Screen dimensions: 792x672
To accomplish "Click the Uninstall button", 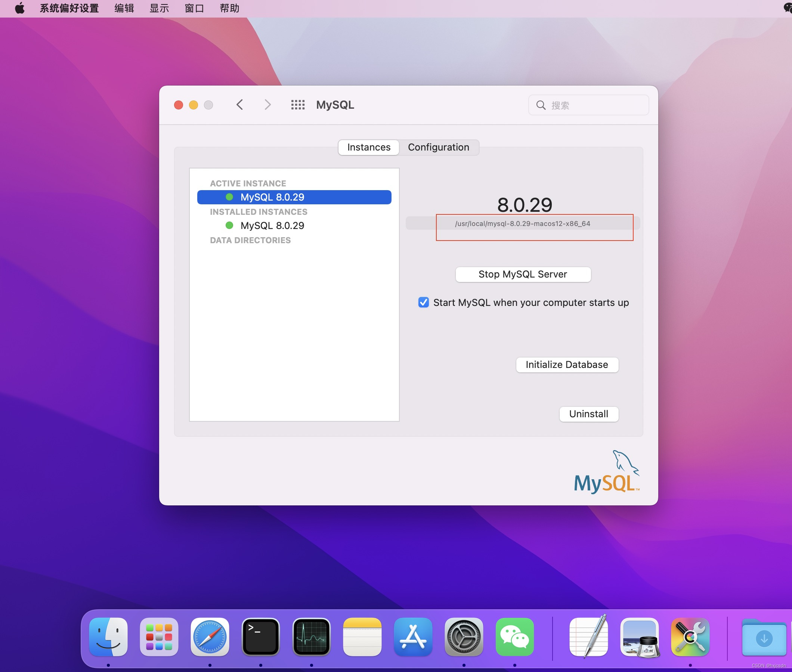I will [588, 414].
